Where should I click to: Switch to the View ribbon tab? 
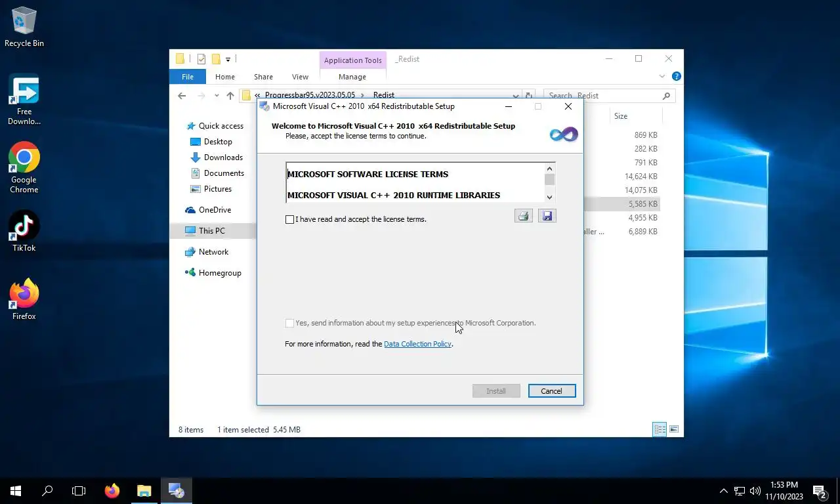(x=300, y=77)
